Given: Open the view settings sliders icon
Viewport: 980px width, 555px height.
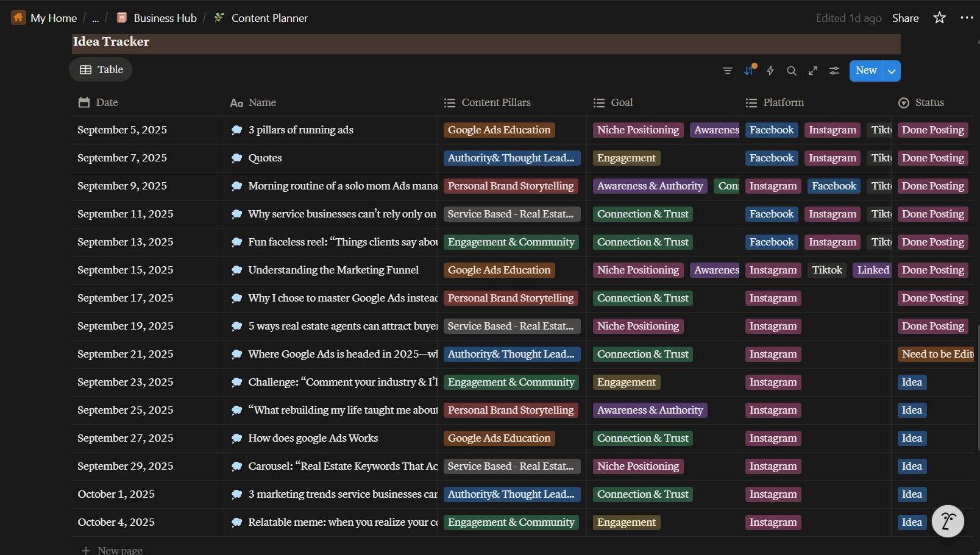Looking at the screenshot, I should pos(834,71).
